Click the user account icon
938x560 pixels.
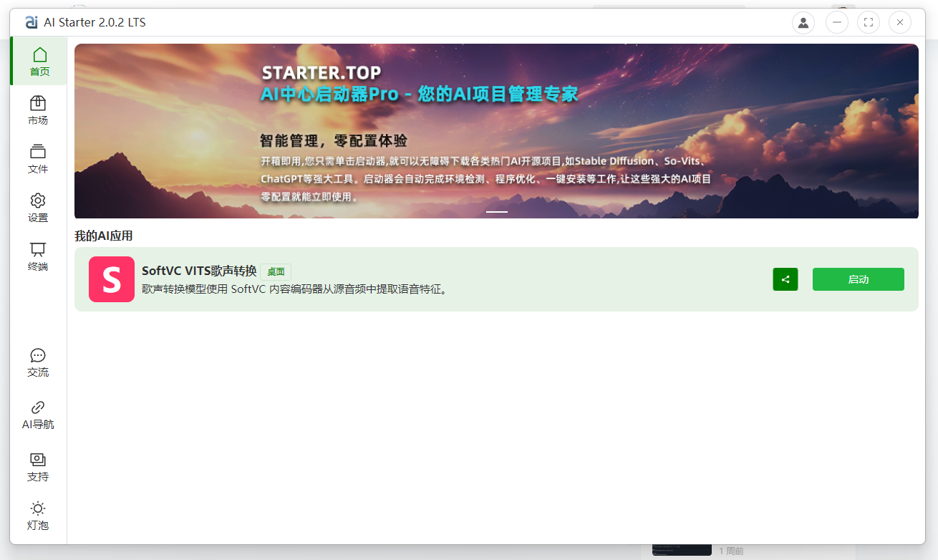pos(803,22)
